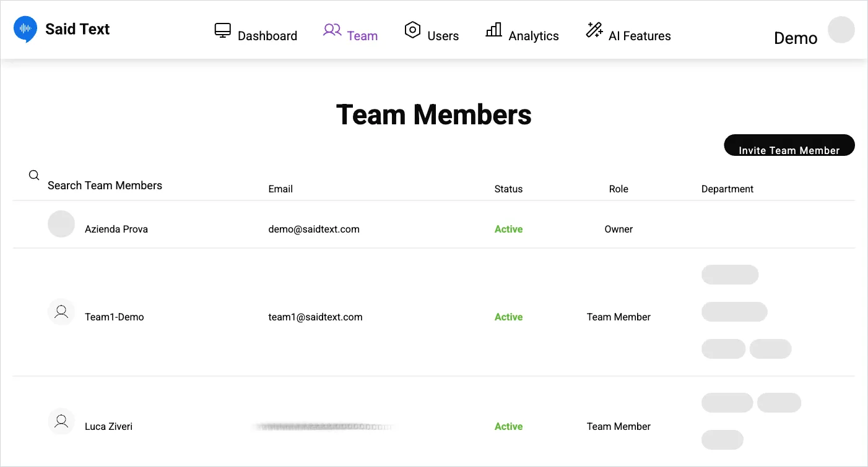
Task: Click Luca Ziveri's Active status
Action: click(x=508, y=427)
